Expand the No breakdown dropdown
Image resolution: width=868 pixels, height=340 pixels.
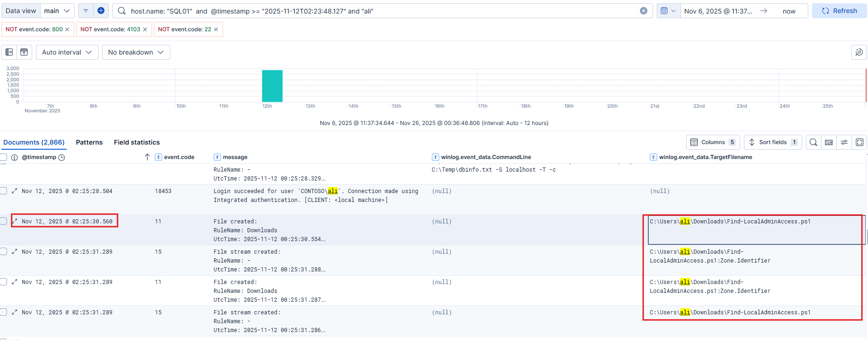136,52
